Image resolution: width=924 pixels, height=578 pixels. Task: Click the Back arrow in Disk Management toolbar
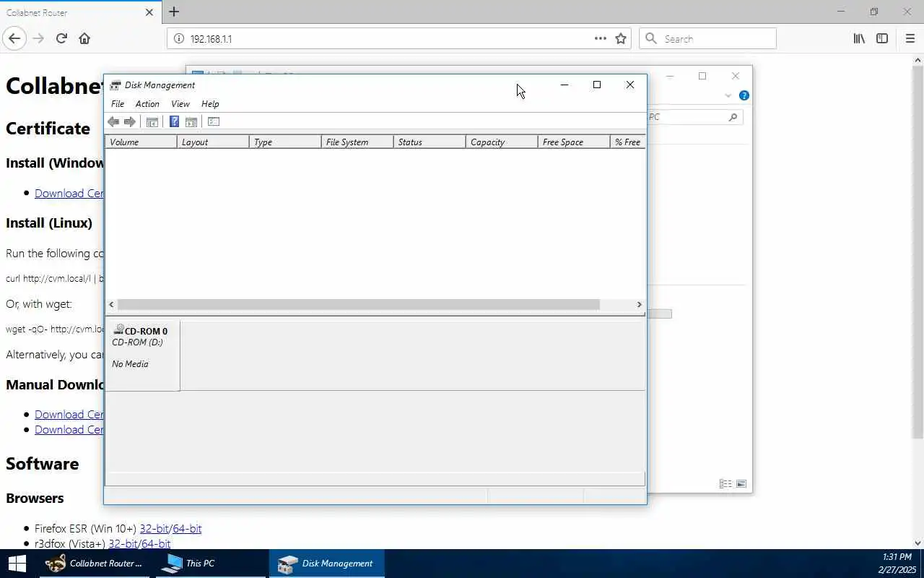click(x=113, y=121)
